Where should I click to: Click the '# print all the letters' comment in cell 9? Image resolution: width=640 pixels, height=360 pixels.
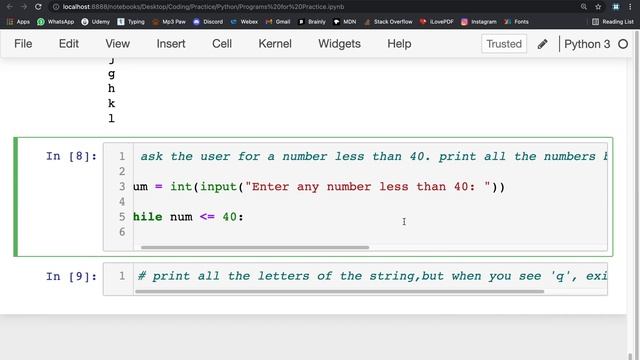tap(372, 276)
